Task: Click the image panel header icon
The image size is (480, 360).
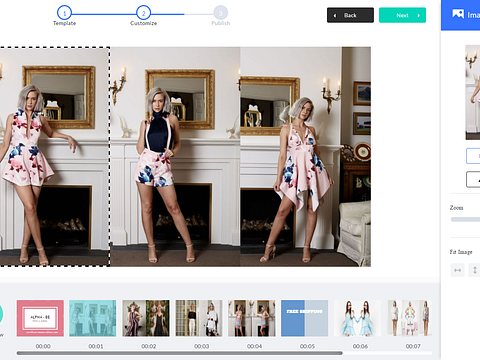Action: coord(458,14)
